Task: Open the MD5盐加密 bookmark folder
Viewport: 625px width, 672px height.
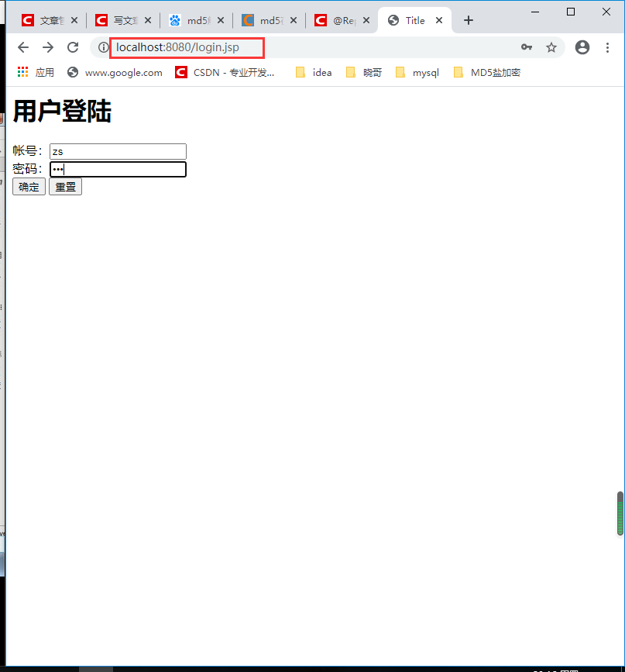Action: [x=486, y=72]
